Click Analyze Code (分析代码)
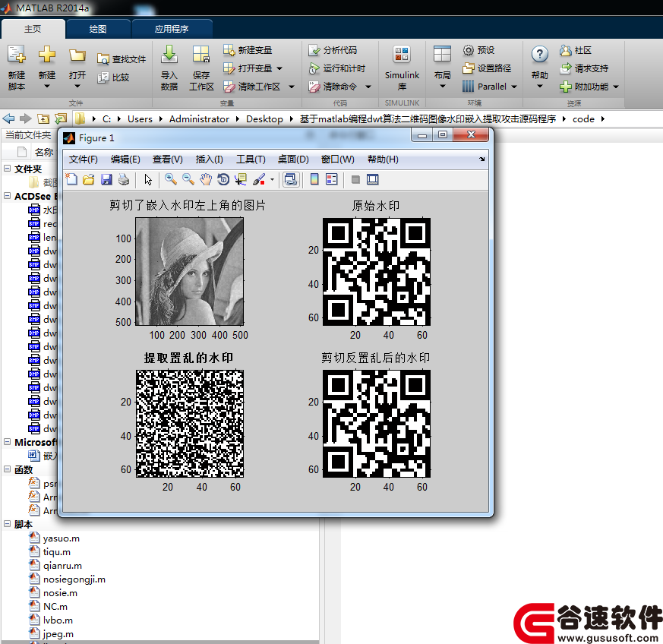Viewport: 663px width, 644px height. tap(333, 50)
